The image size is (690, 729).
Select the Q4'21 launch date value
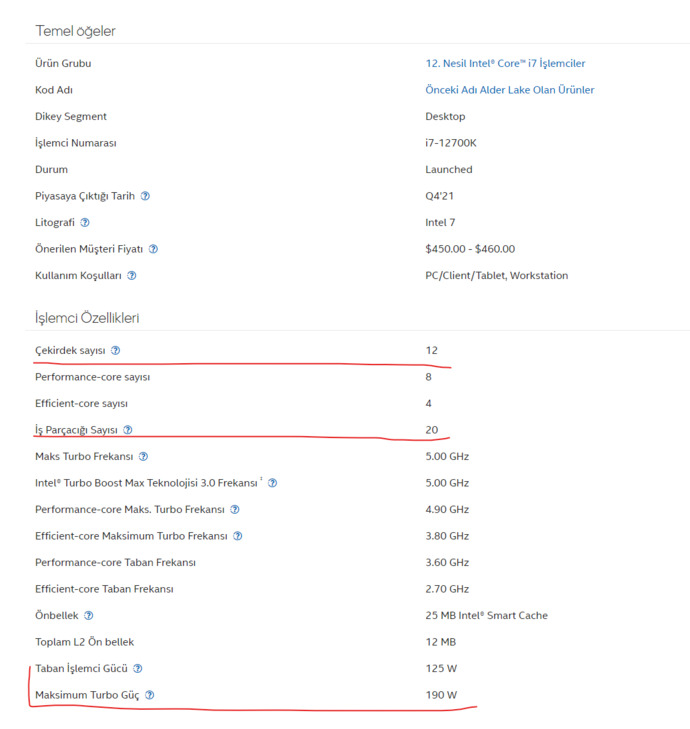pos(439,196)
